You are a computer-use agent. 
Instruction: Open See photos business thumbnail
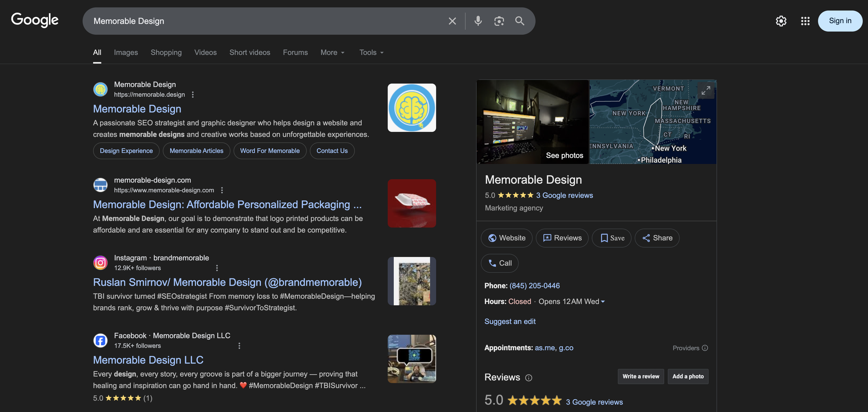[532, 122]
